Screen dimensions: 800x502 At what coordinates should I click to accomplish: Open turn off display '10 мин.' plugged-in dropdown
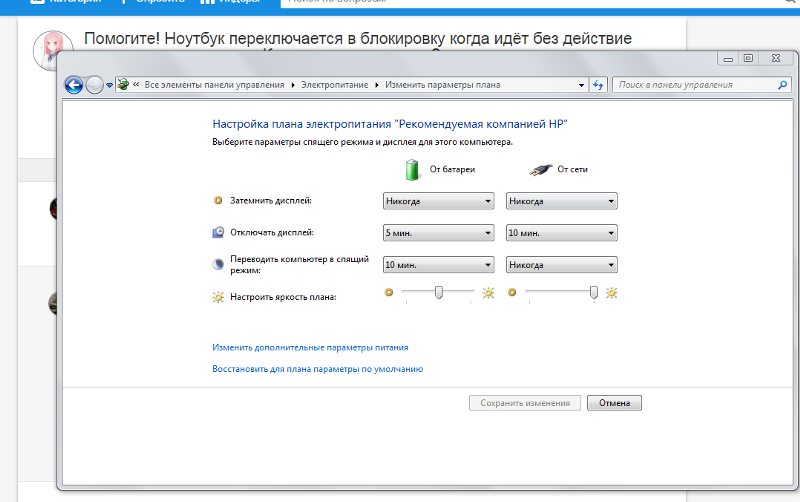pos(561,233)
